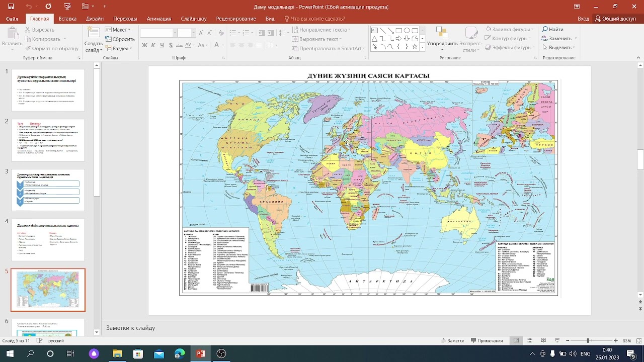
Task: Expand the shapes gallery with the More arrow
Action: click(x=423, y=47)
